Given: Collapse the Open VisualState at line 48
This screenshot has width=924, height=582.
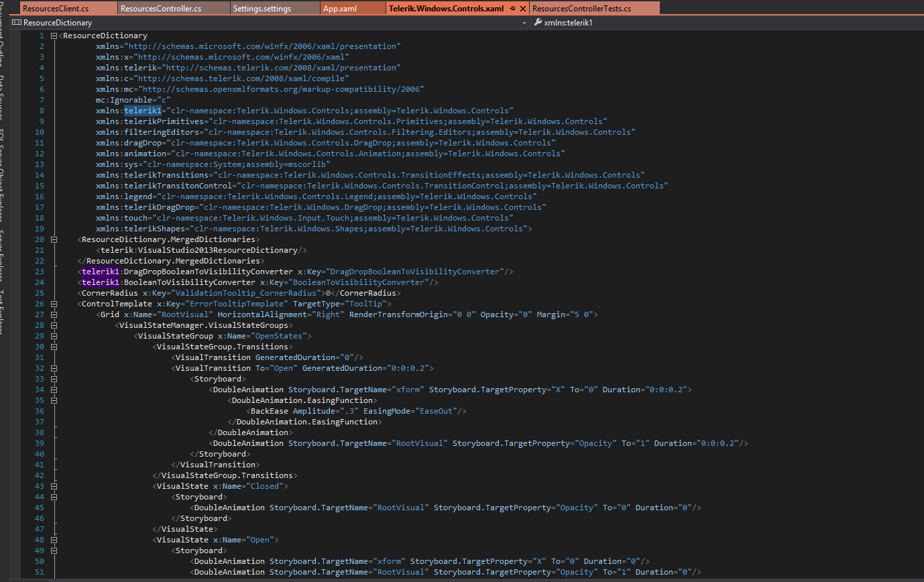Looking at the screenshot, I should [54, 540].
